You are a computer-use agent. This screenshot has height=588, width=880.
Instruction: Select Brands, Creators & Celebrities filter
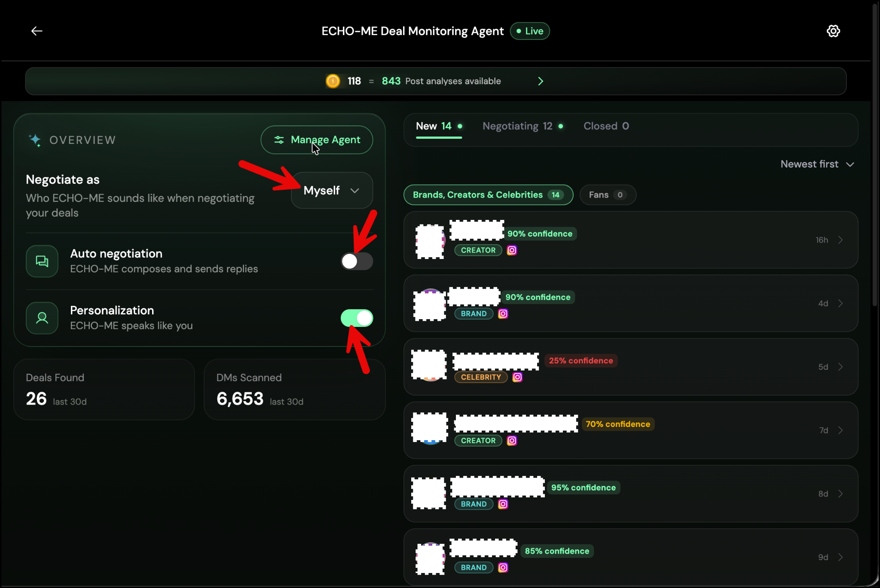click(x=488, y=195)
